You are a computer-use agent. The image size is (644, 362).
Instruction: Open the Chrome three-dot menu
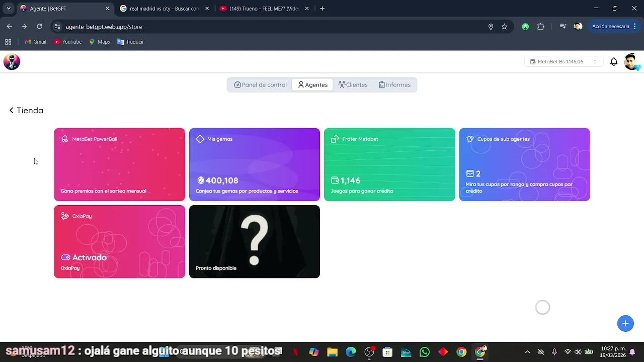tap(636, 27)
